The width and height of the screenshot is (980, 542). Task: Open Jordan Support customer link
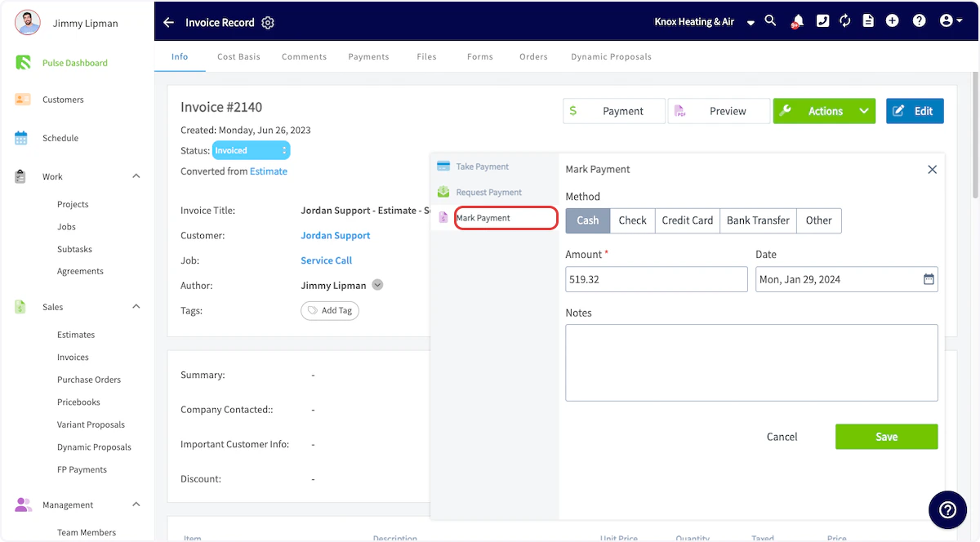(335, 235)
